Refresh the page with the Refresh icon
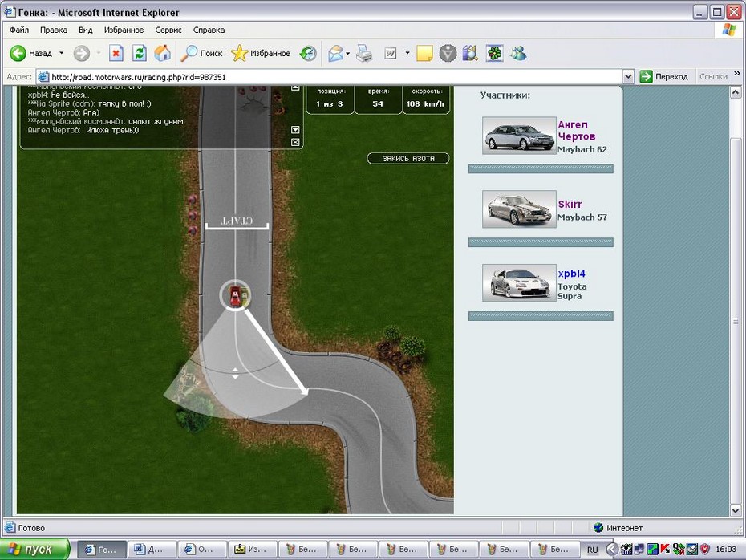The image size is (746, 560). 140,54
